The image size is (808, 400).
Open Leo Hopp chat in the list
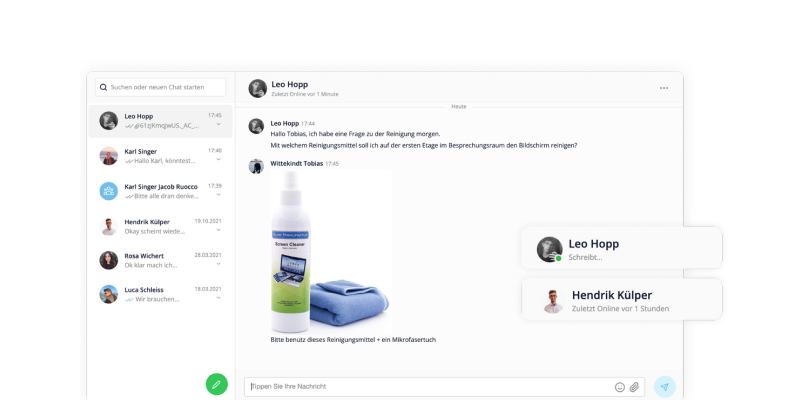[160, 121]
